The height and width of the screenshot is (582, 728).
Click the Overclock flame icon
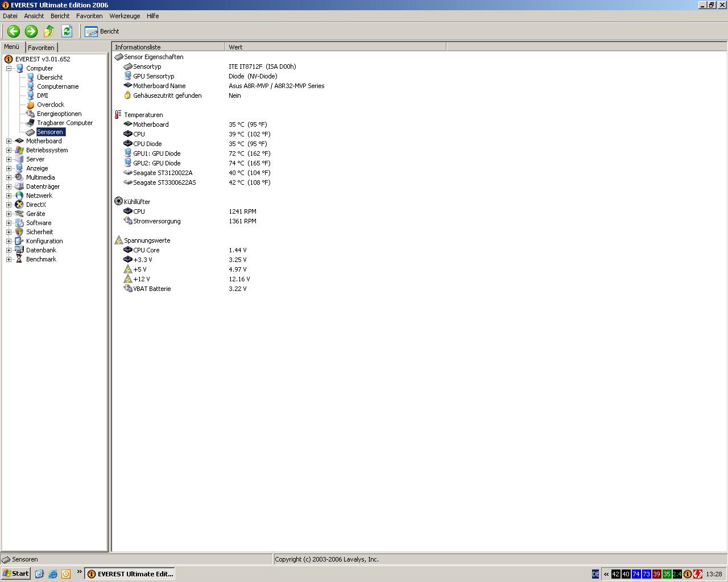31,105
